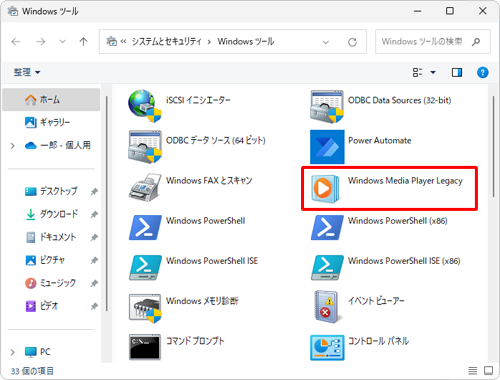
Task: Select the Windows PowerShell icon
Action: pos(145,227)
